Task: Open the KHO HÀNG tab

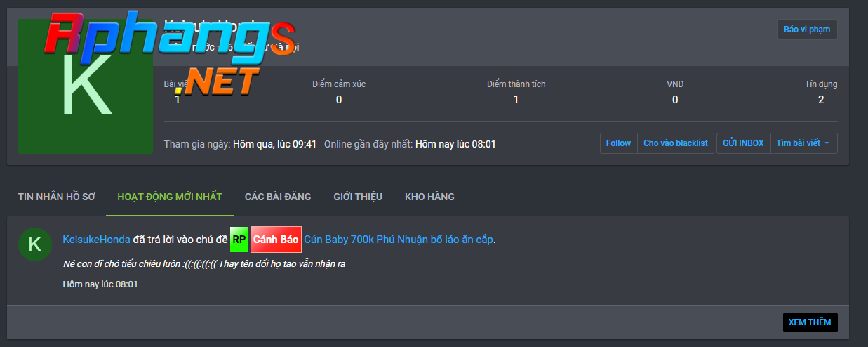Action: point(429,197)
